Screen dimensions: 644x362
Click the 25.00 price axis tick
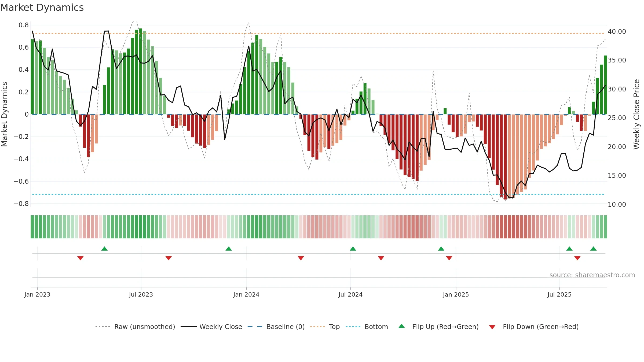coord(617,118)
